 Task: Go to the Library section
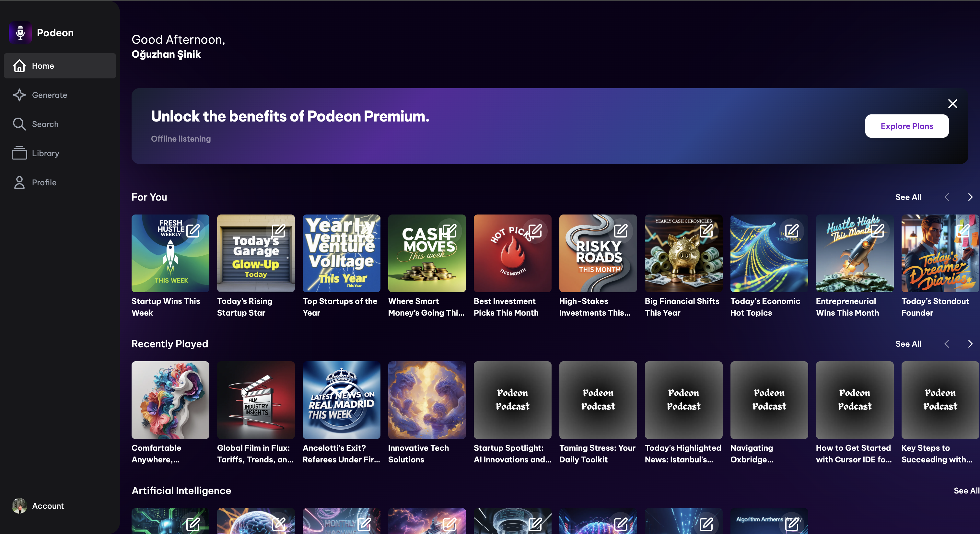pos(45,153)
